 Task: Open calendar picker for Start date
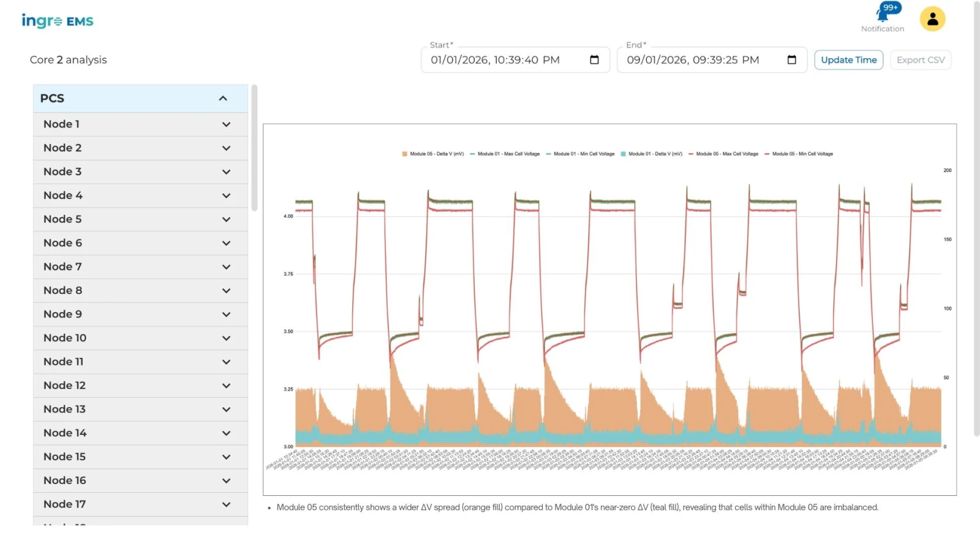(594, 60)
